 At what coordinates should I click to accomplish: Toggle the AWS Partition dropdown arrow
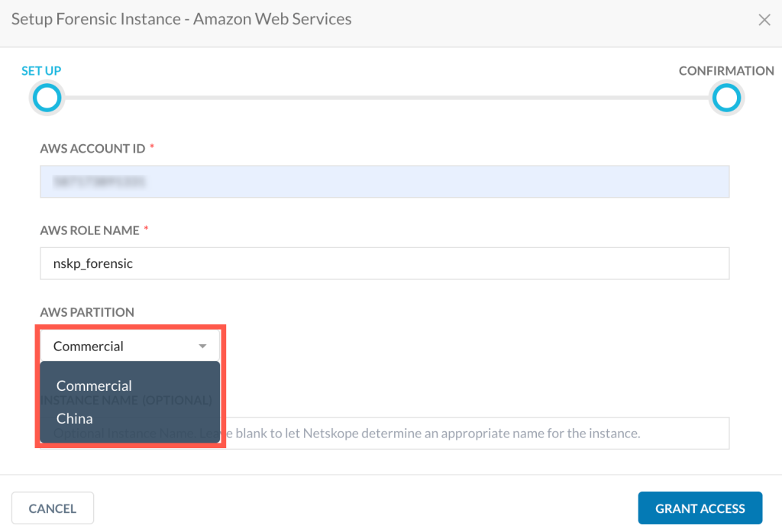tap(202, 346)
